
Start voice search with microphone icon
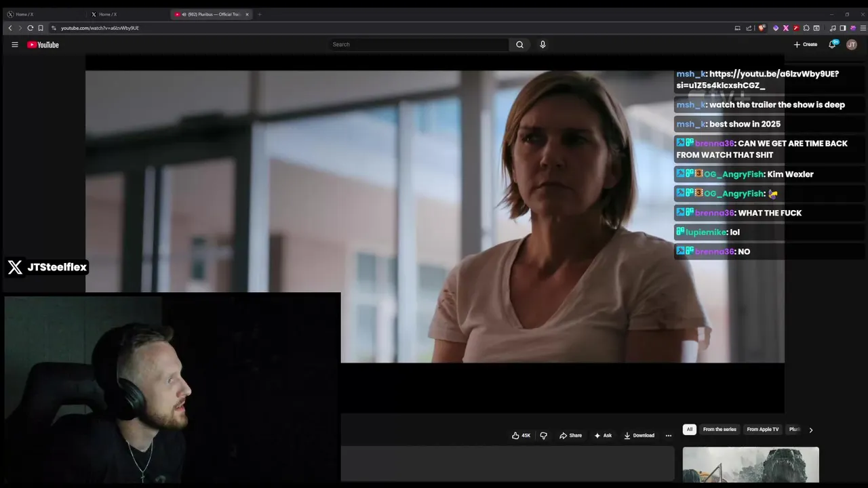(542, 45)
